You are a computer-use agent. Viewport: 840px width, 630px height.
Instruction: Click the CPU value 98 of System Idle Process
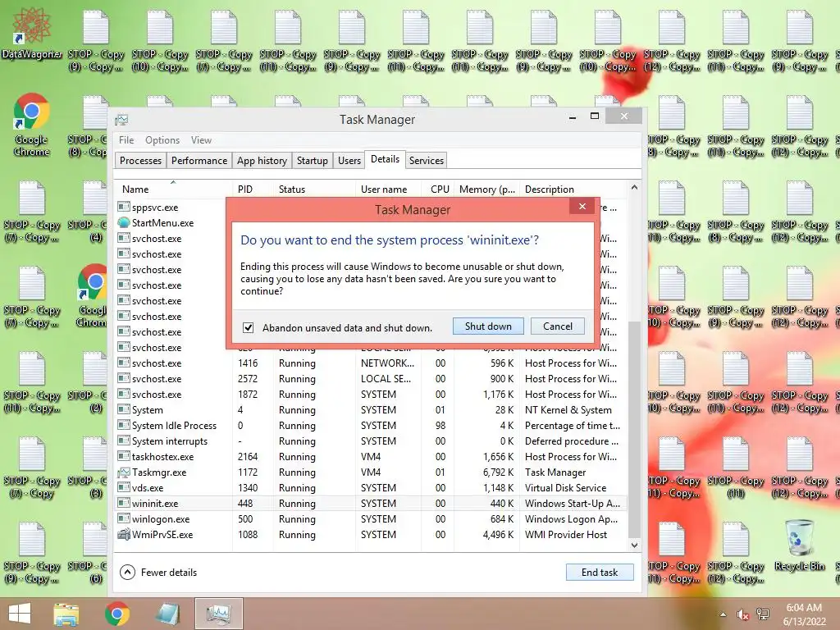441,425
